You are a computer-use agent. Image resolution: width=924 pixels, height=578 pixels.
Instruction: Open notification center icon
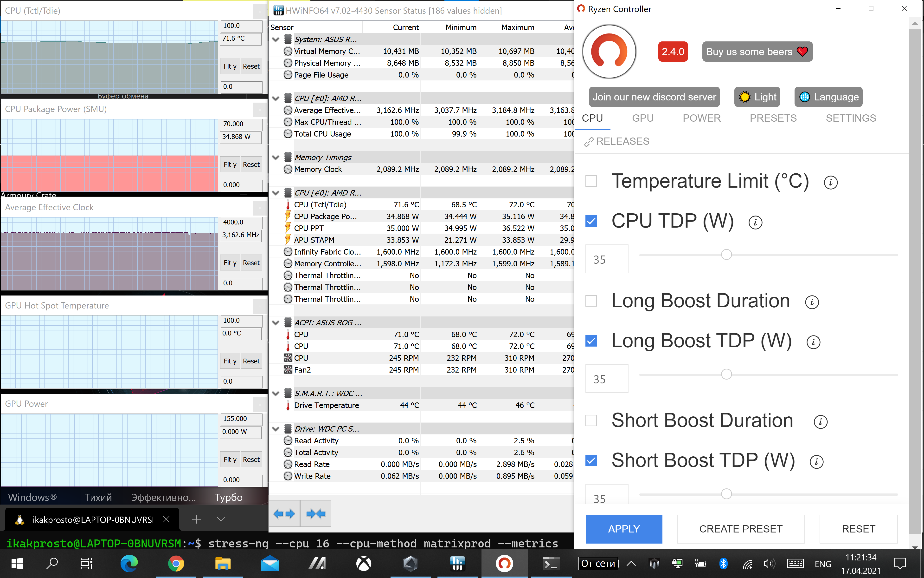coord(900,564)
